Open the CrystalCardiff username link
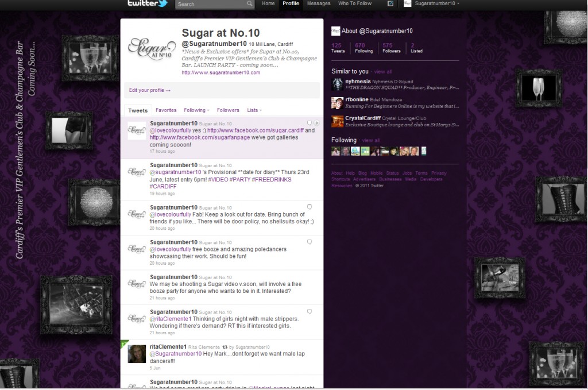This screenshot has width=588, height=390. 363,118
